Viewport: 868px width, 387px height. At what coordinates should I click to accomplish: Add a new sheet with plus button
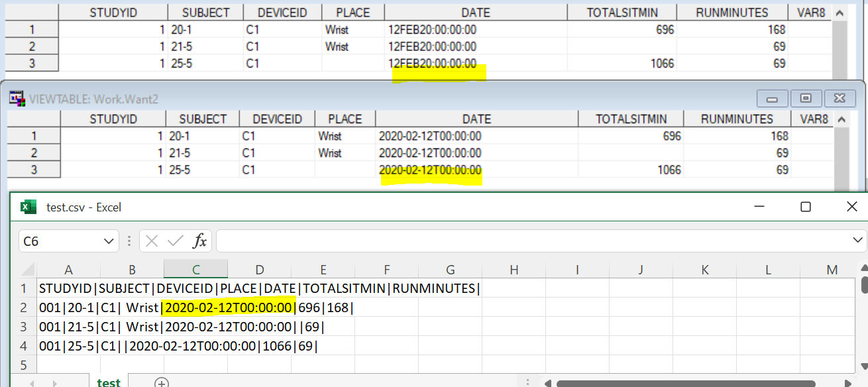click(162, 382)
